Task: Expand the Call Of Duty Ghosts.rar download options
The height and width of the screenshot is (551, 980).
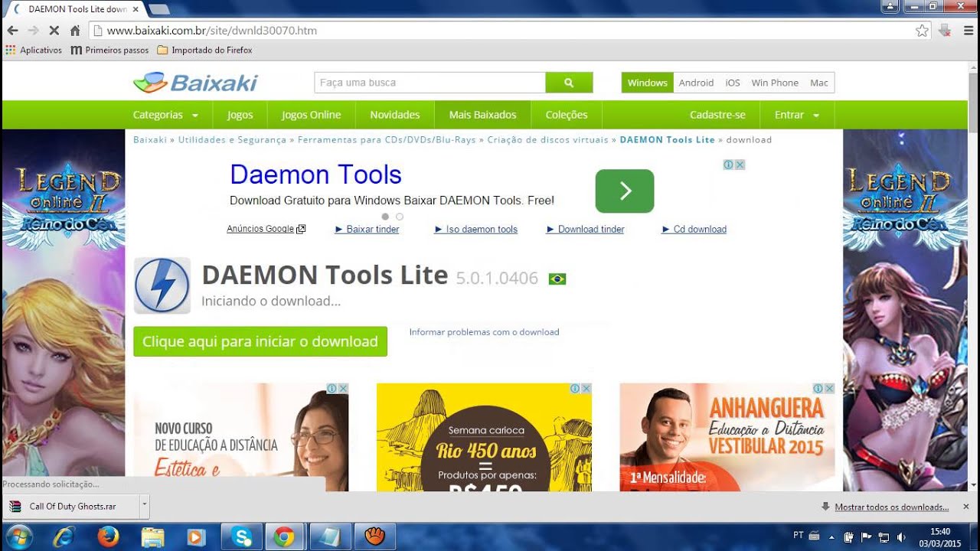Action: [x=144, y=507]
